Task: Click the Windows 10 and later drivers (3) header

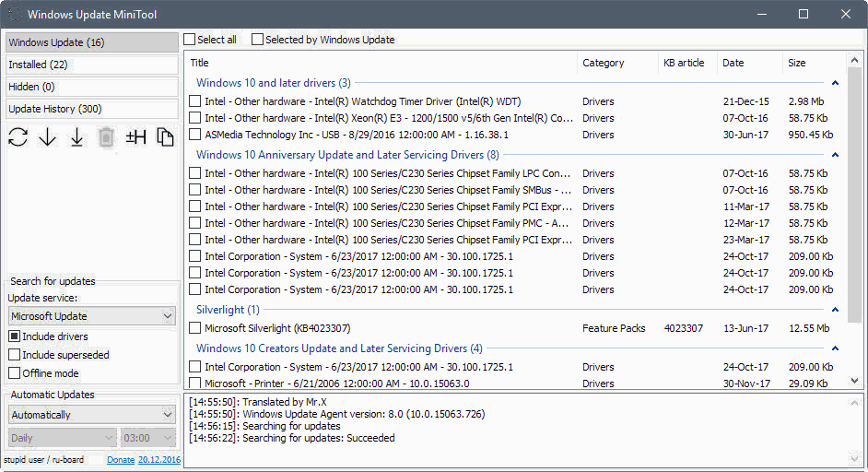Action: (274, 83)
